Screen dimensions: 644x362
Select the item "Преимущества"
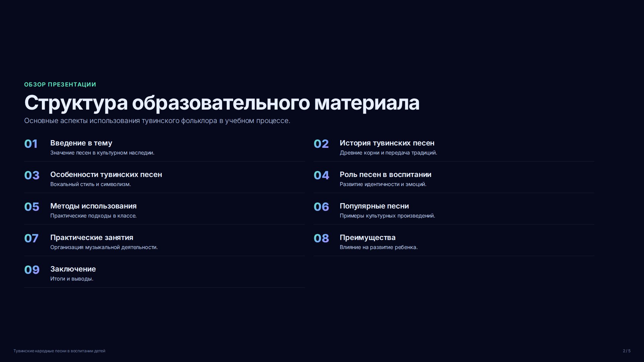coord(368,238)
